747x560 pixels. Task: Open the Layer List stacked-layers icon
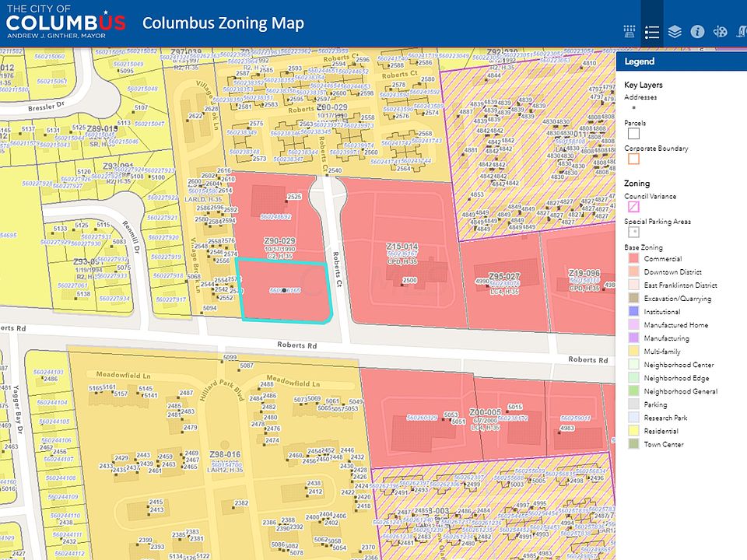pos(675,32)
